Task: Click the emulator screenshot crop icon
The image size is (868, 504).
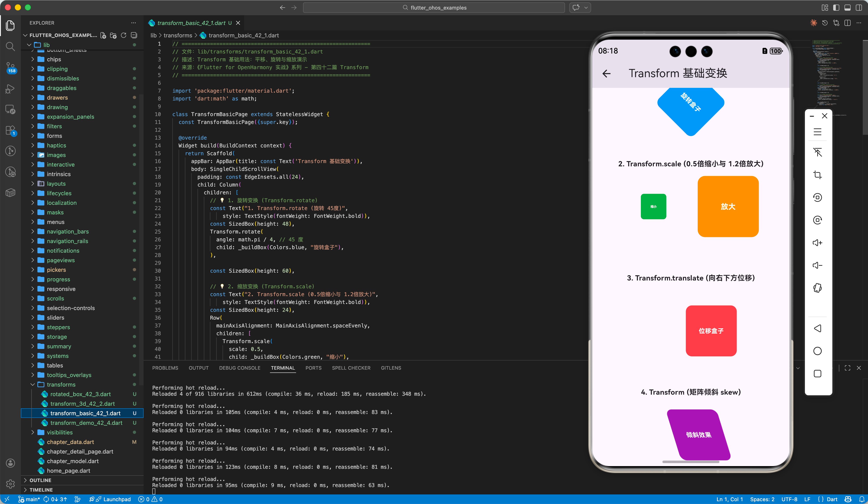Action: pyautogui.click(x=817, y=175)
